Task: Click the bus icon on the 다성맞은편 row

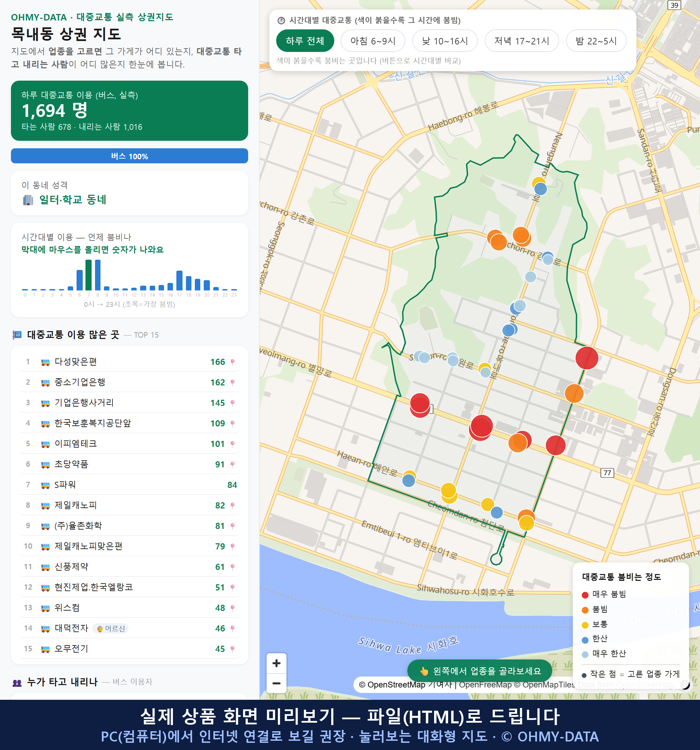Action: tap(45, 362)
